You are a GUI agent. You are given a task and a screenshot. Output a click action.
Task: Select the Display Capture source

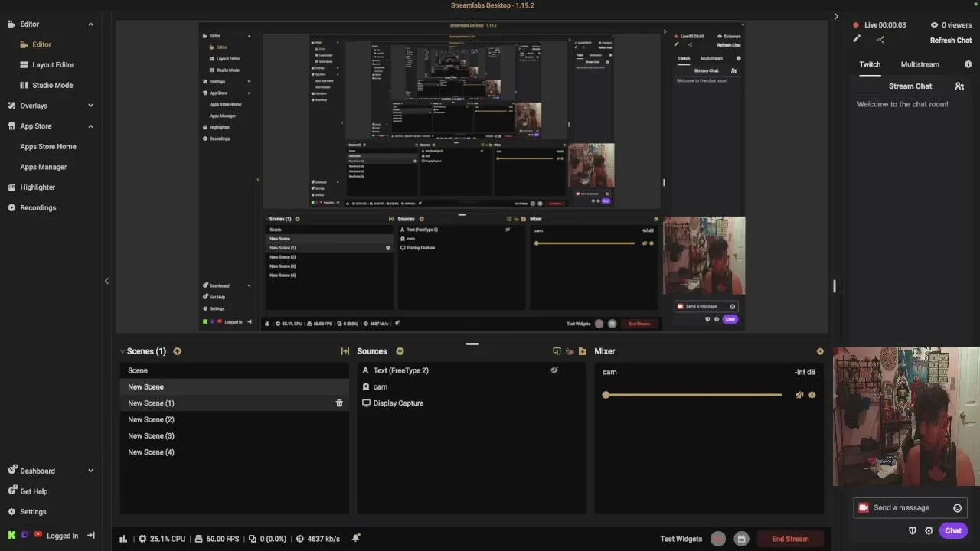point(472,403)
